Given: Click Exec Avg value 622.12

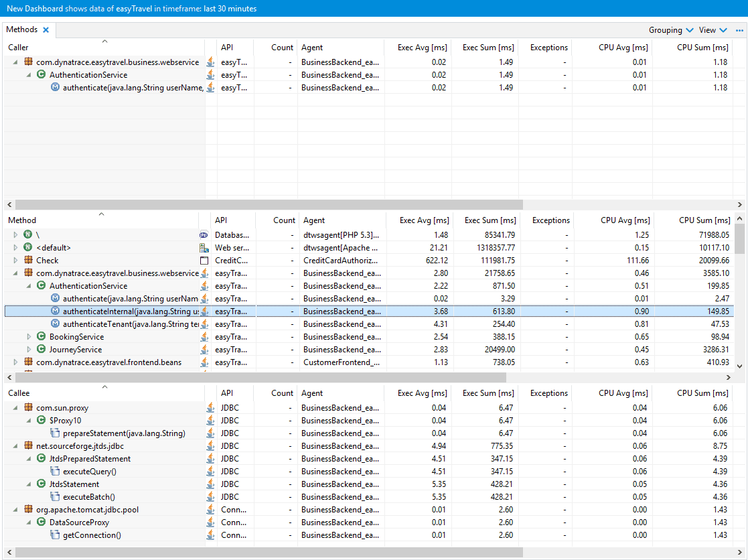Looking at the screenshot, I should tap(437, 261).
